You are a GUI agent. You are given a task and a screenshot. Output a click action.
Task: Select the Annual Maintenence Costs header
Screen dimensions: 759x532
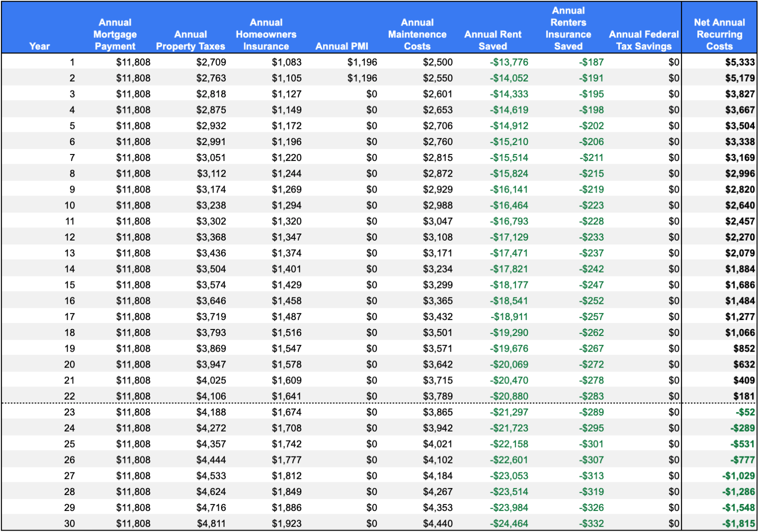coord(417,34)
